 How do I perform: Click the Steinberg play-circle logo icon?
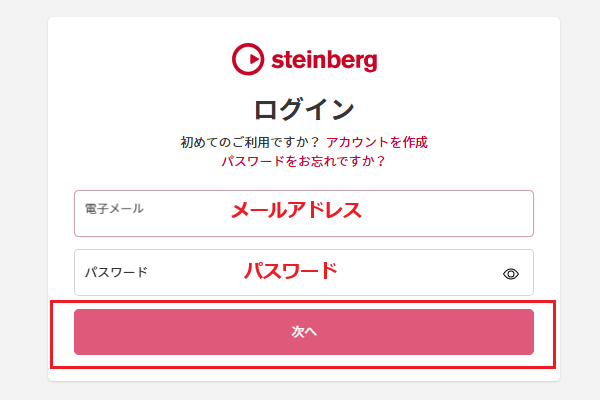tap(248, 60)
